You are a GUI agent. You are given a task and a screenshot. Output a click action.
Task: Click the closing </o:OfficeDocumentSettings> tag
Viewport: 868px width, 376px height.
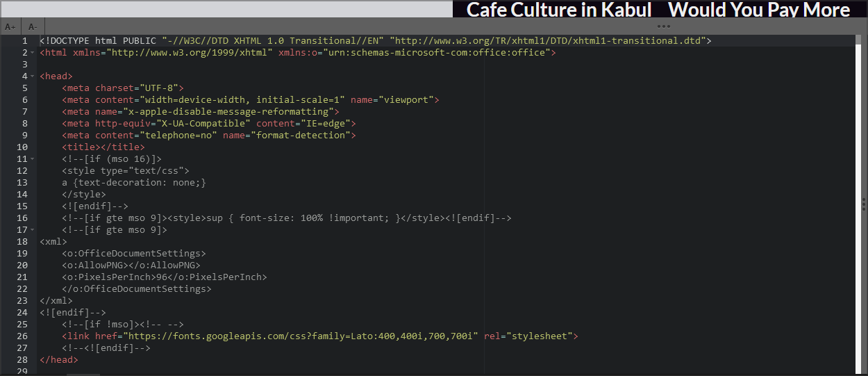(137, 289)
